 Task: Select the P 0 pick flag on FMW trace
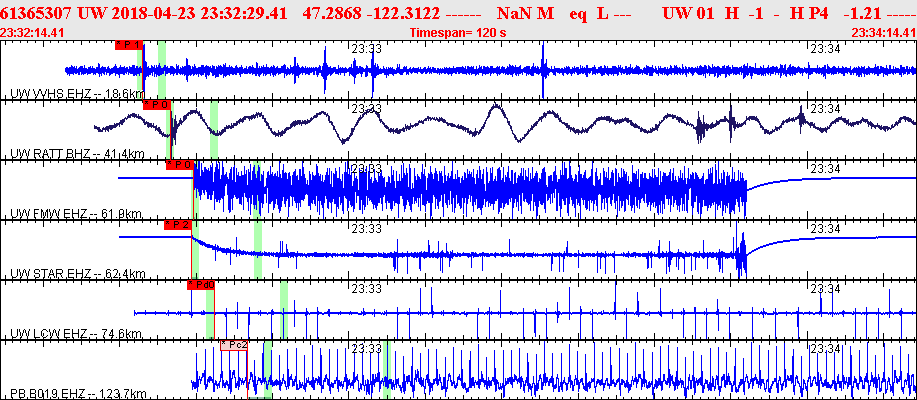point(180,165)
